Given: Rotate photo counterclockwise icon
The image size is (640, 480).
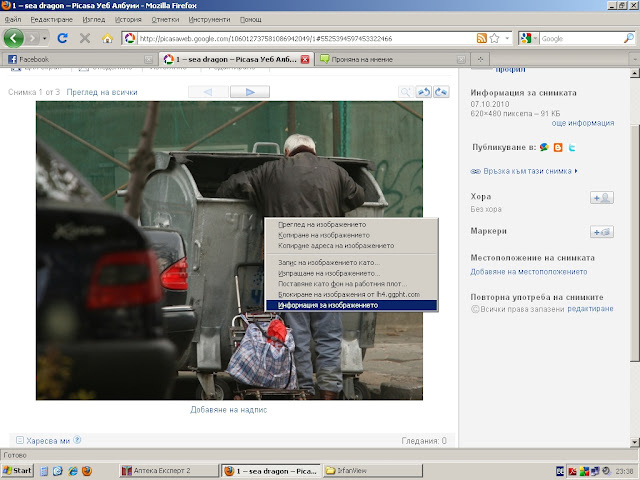Looking at the screenshot, I should point(424,92).
